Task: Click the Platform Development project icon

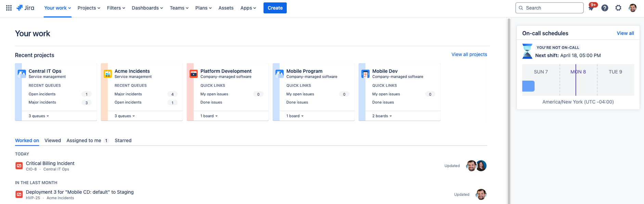Action: 194,74
